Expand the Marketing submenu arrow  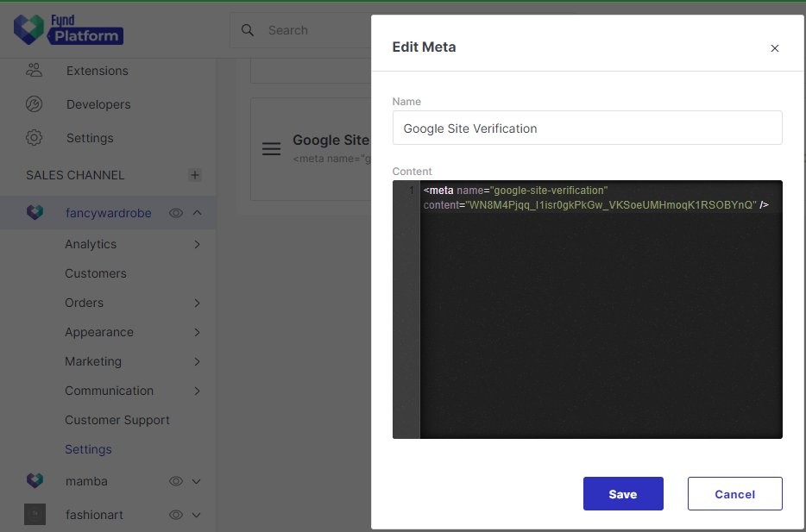pos(197,361)
